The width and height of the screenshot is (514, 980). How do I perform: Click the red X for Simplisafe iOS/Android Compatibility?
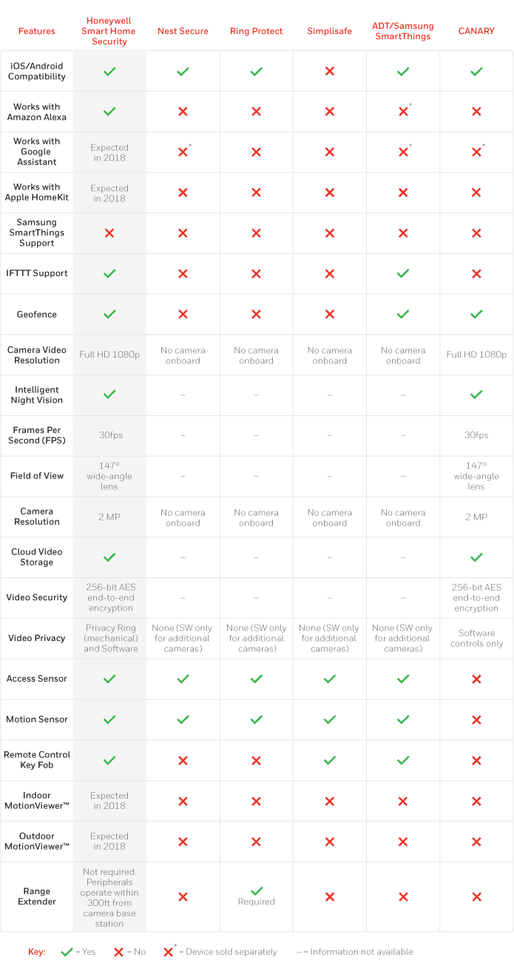click(x=330, y=72)
